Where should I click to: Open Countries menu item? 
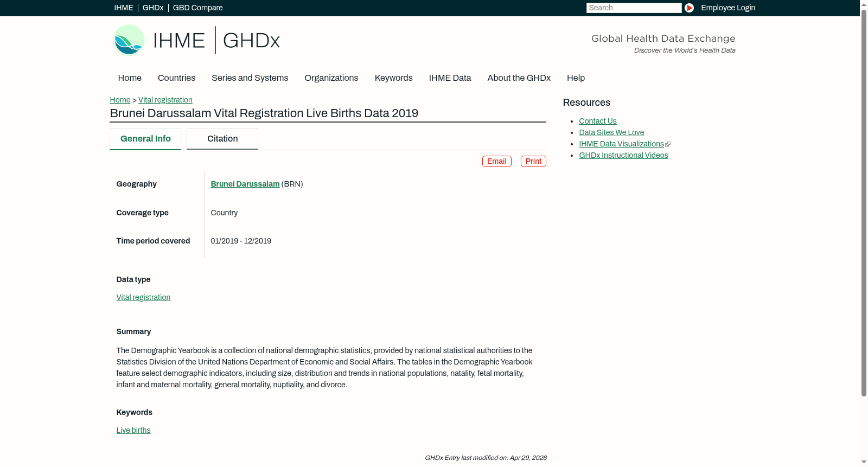(x=176, y=78)
